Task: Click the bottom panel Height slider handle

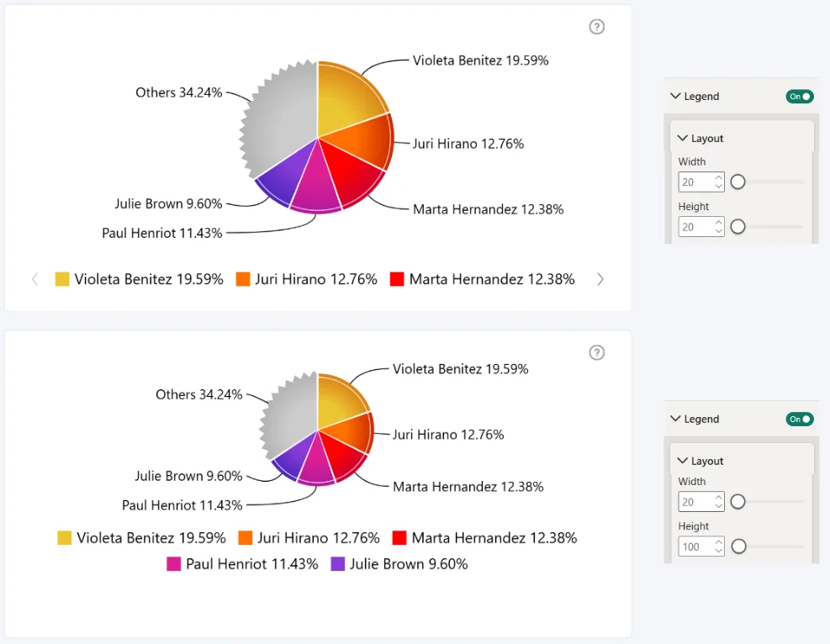Action: coord(739,546)
